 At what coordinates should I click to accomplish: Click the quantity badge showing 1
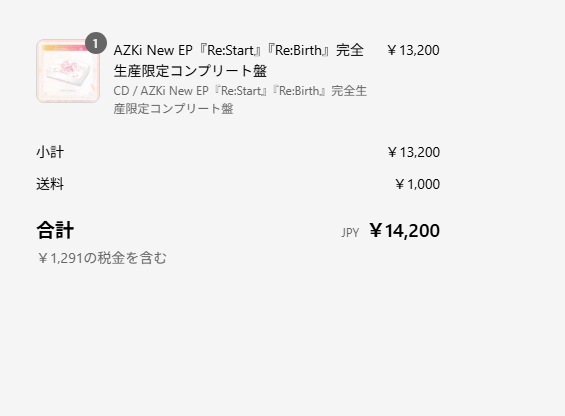coord(95,43)
